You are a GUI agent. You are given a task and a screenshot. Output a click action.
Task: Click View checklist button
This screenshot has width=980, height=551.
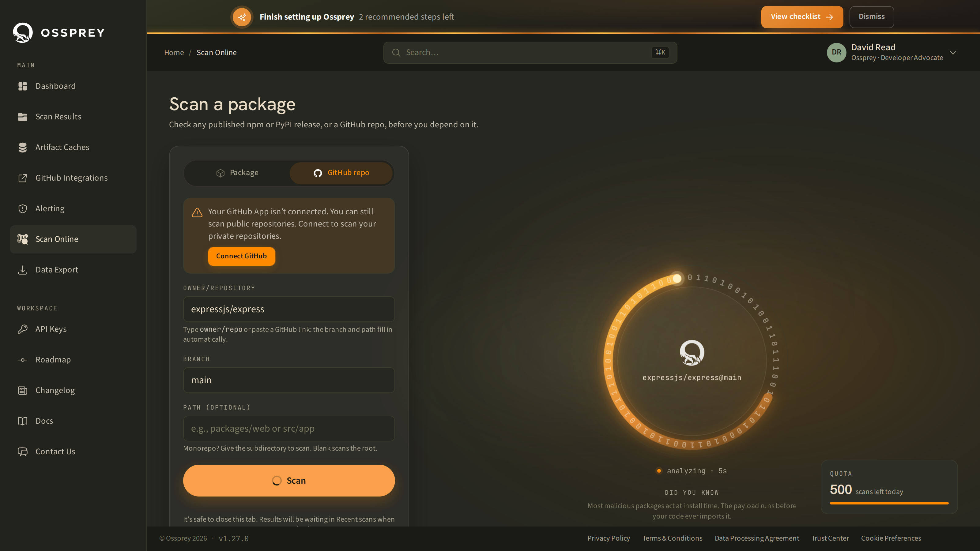[x=802, y=17]
